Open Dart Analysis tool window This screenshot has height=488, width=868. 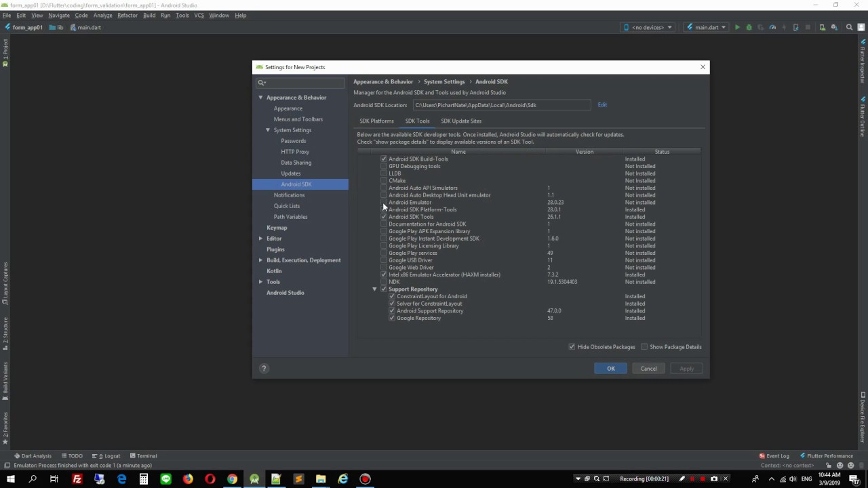33,456
